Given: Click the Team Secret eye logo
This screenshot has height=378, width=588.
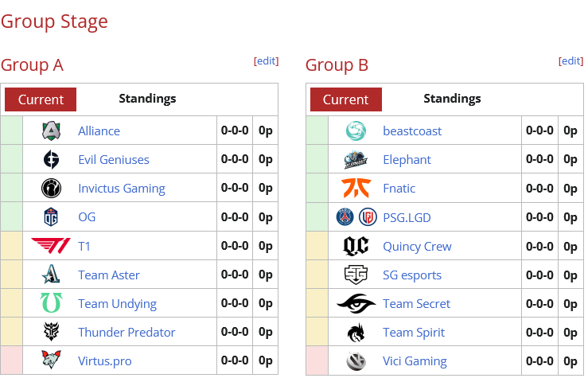Looking at the screenshot, I should (356, 303).
